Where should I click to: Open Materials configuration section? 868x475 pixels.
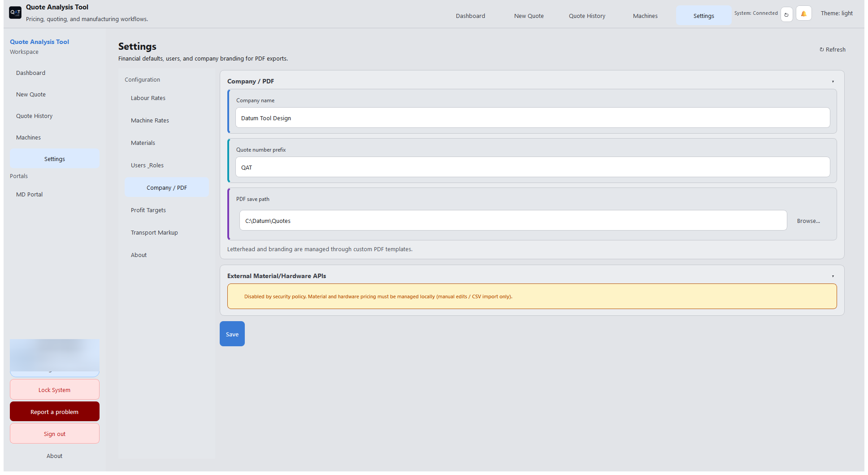(167, 143)
